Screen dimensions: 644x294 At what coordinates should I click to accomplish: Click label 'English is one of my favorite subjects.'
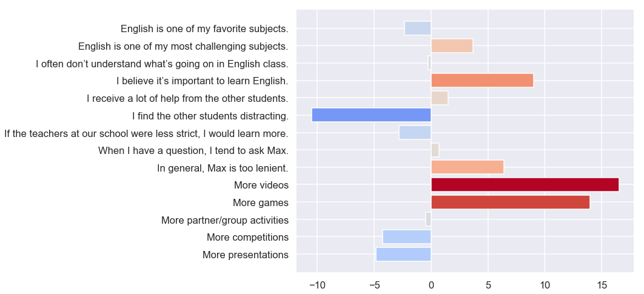coord(204,28)
